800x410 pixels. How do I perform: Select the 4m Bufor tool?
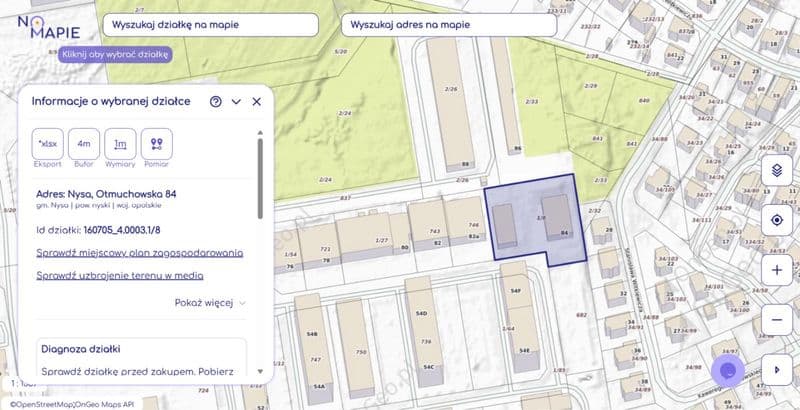(84, 144)
